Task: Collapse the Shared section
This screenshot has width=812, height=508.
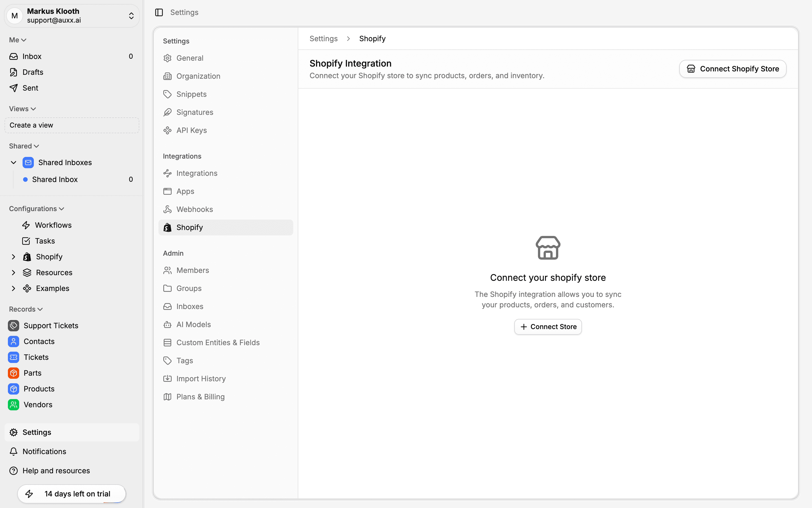Action: click(x=24, y=146)
